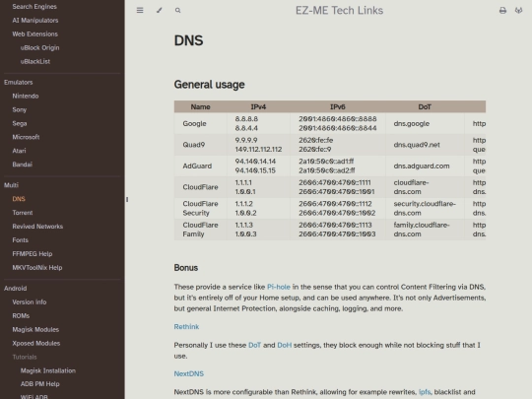Click the 9.9.9.9 IPv4 cell
Viewport: 532px width, 399px height.
point(258,145)
